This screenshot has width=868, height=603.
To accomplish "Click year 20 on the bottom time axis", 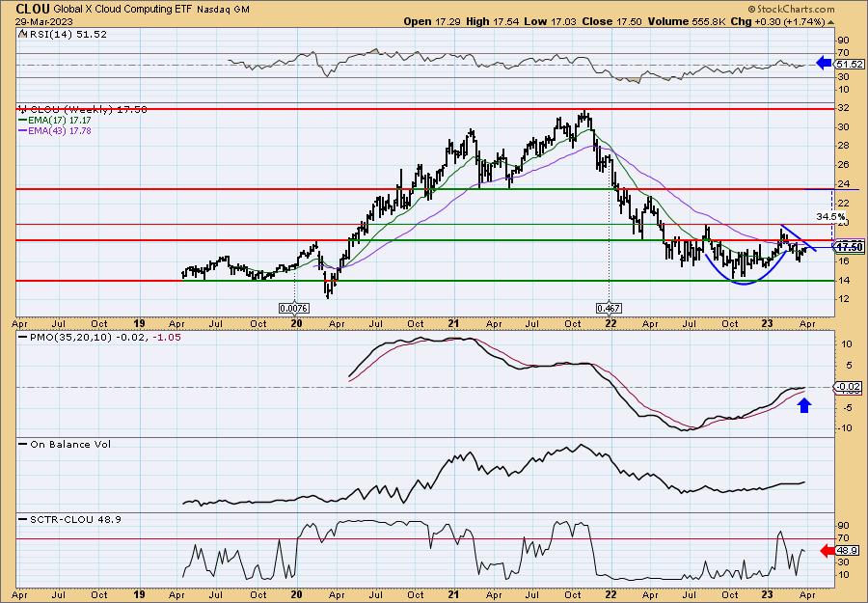I will 296,594.
